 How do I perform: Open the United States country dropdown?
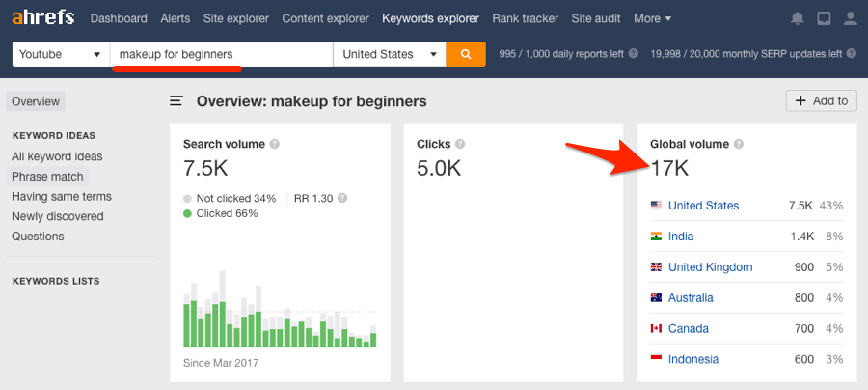pos(390,54)
